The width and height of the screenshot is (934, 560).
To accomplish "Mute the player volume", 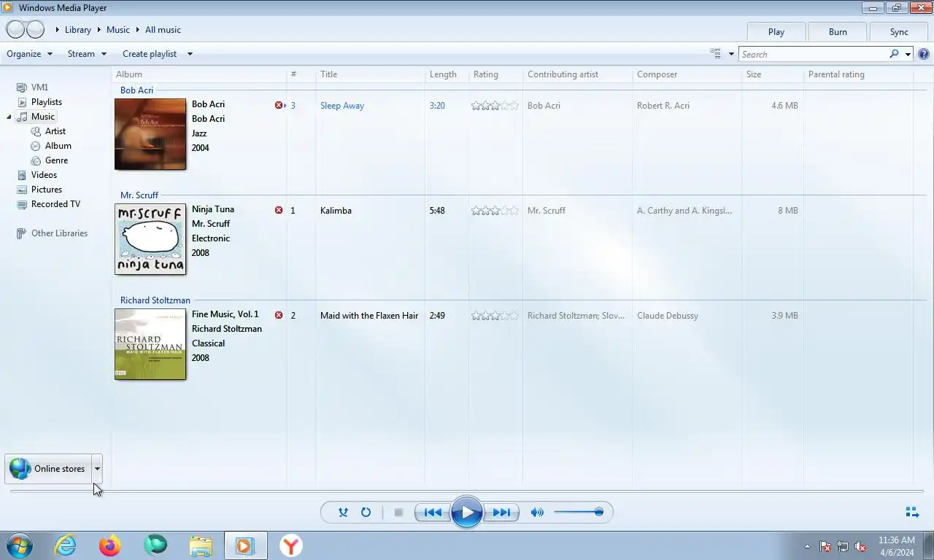I will [x=537, y=513].
